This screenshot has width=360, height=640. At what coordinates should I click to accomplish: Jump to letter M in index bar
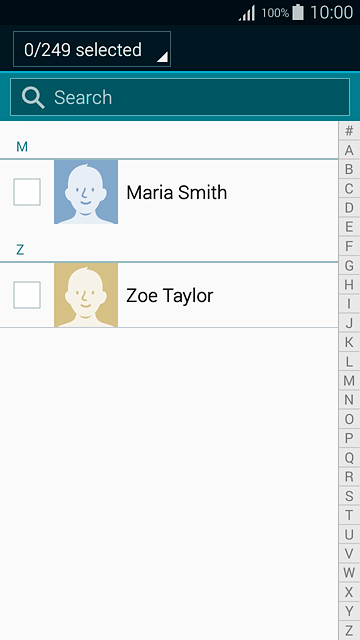349,381
